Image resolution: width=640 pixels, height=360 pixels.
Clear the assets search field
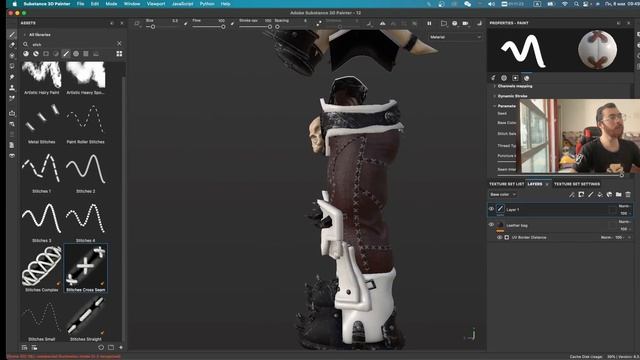coord(119,44)
